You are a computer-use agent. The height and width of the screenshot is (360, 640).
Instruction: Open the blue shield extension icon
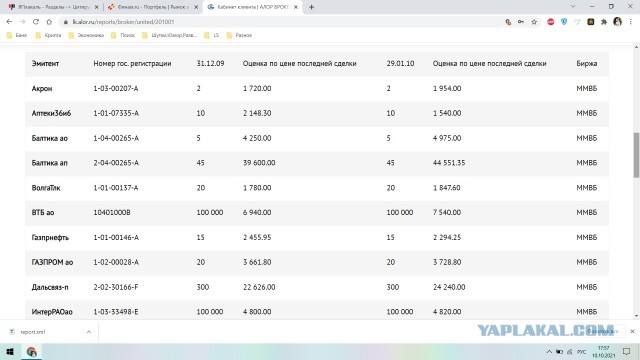click(564, 22)
